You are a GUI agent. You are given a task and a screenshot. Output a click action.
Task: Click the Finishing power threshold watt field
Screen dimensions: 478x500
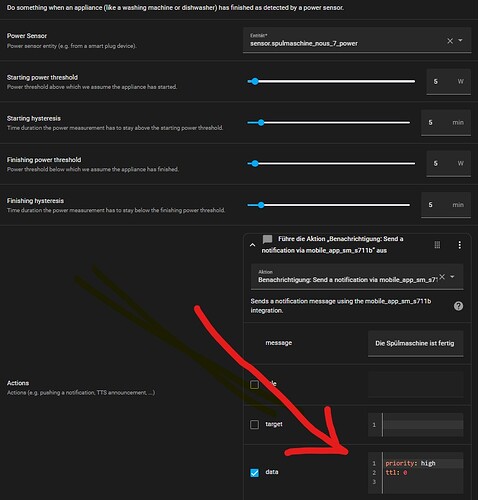449,163
